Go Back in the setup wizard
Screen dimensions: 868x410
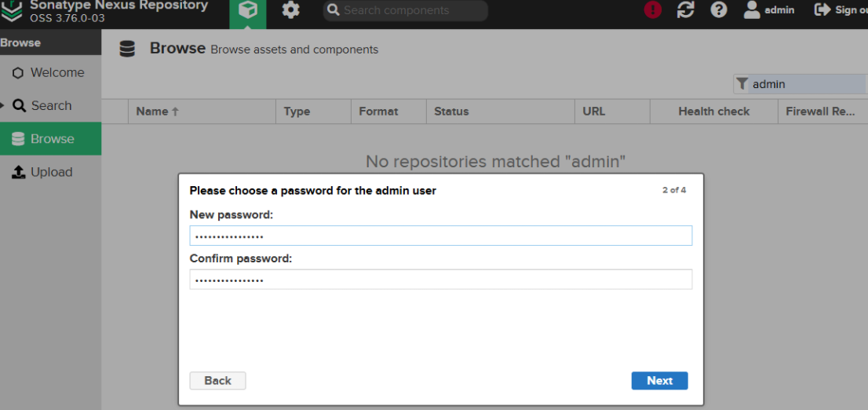click(217, 381)
